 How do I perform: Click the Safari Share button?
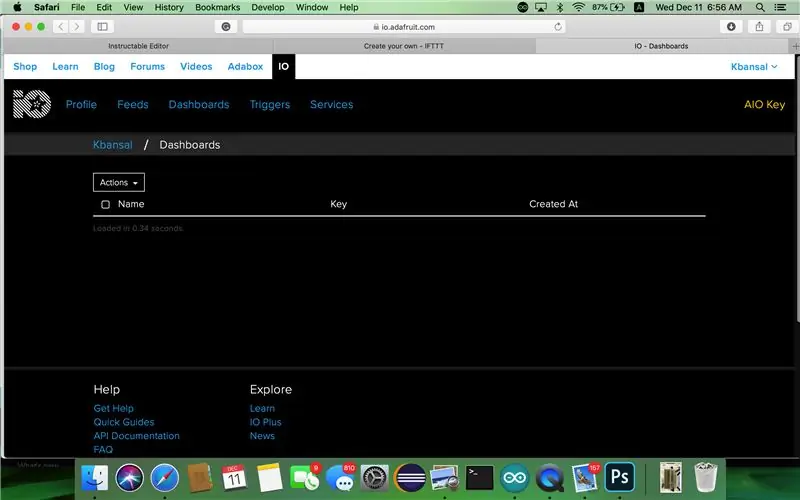pyautogui.click(x=759, y=27)
